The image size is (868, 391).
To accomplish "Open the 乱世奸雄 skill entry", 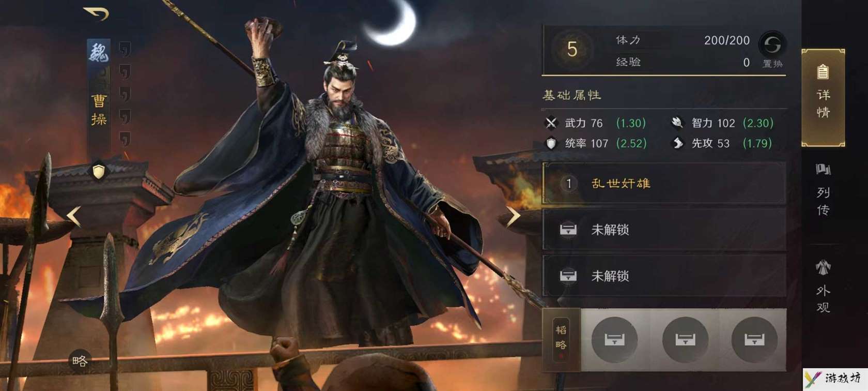I will point(664,183).
